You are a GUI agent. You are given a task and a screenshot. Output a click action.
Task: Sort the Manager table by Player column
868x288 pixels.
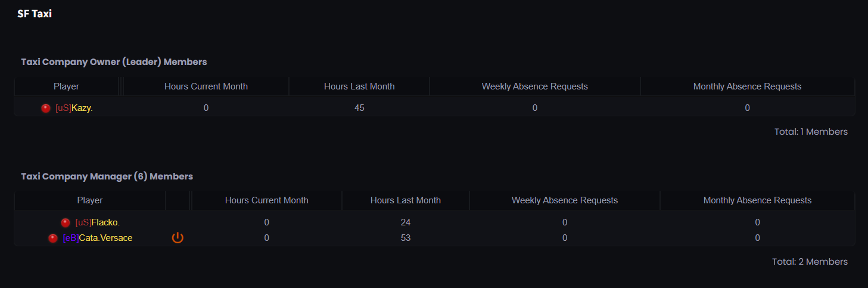pyautogui.click(x=90, y=200)
